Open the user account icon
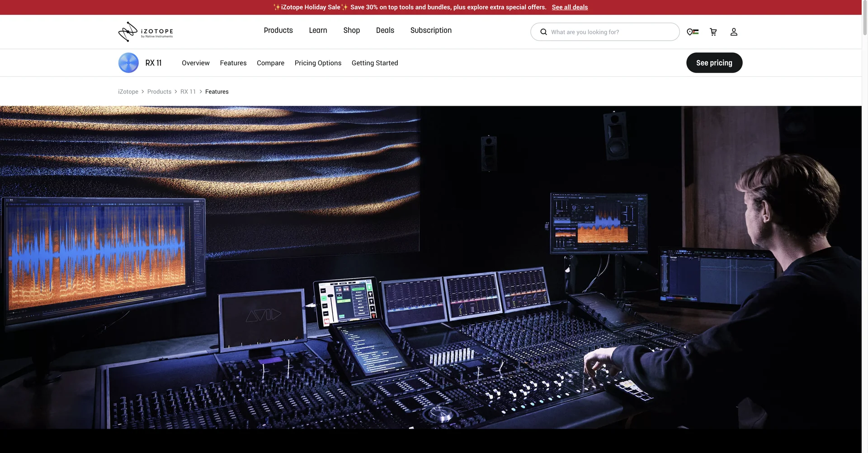Image resolution: width=868 pixels, height=453 pixels. click(734, 32)
